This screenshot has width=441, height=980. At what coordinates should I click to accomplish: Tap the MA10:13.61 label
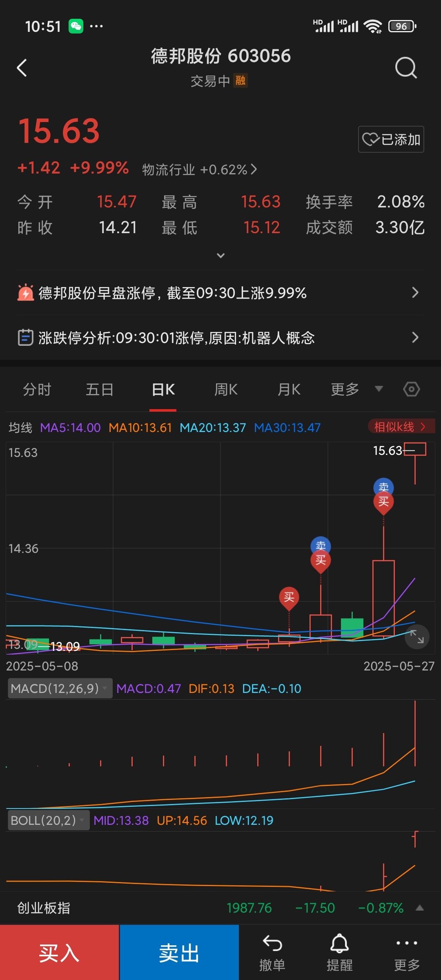click(x=140, y=428)
